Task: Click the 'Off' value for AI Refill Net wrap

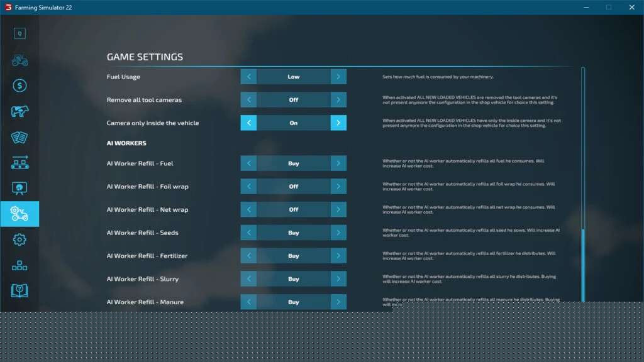Action: 294,209
